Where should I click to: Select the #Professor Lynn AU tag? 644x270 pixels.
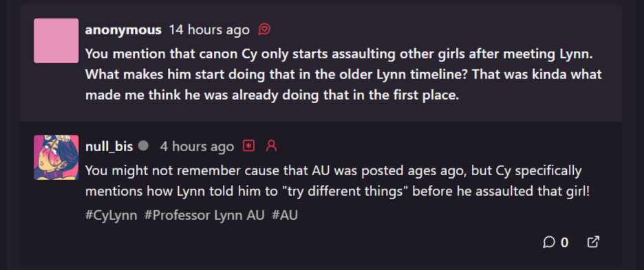pos(204,215)
